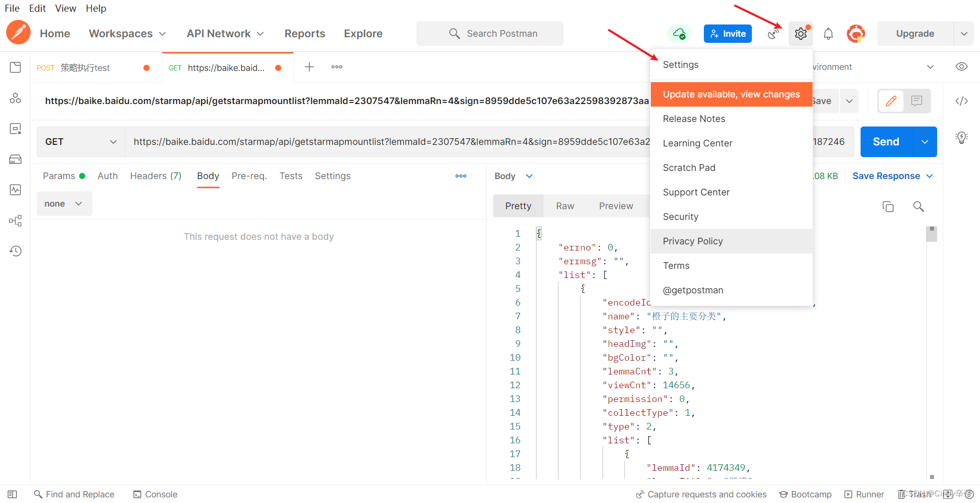Choose Release Notes in the menu
This screenshot has height=503, width=980.
tap(731, 119)
